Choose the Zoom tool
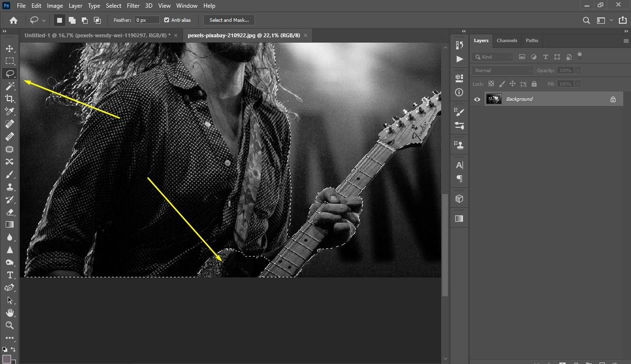Viewport: 631px width, 364px height. [10, 325]
